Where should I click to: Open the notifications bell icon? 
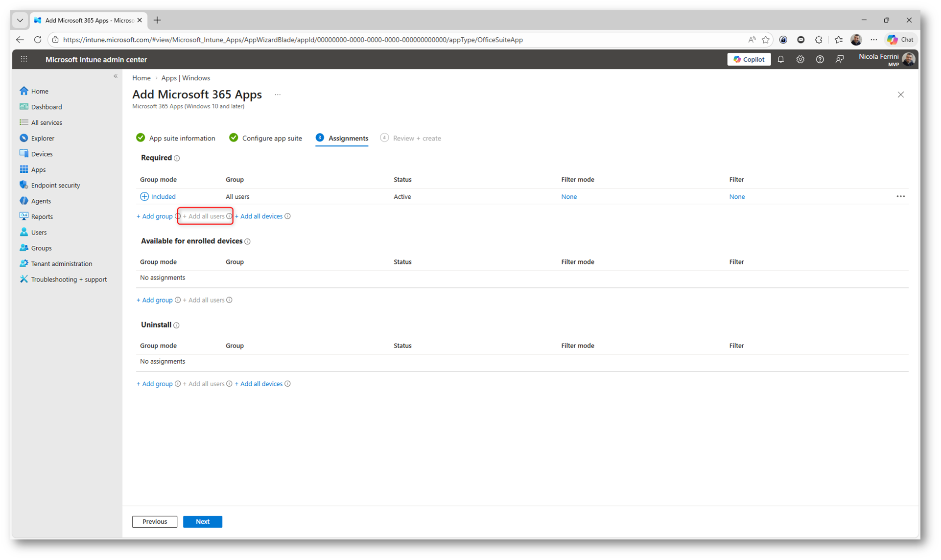click(780, 59)
